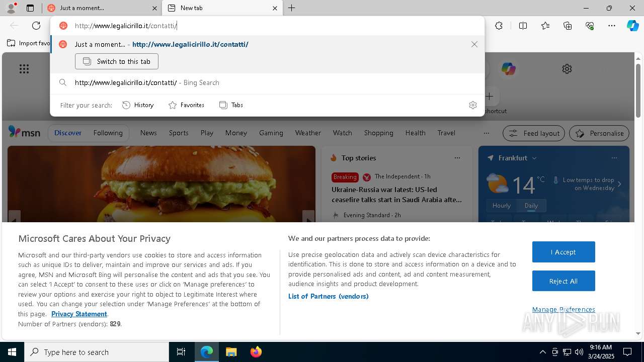The height and width of the screenshot is (362, 644).
Task: Expand the Frankfurt location dropdown
Action: pos(534,158)
